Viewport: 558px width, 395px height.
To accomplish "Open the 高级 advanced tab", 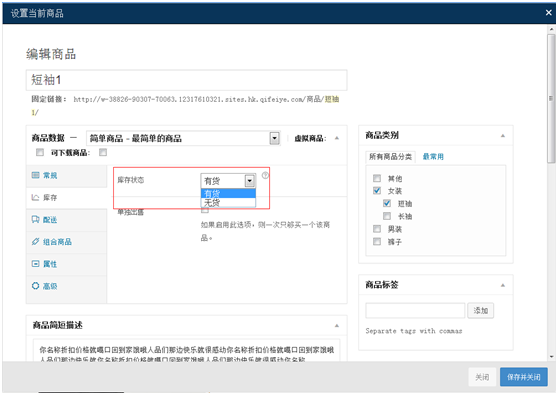I will [66, 286].
